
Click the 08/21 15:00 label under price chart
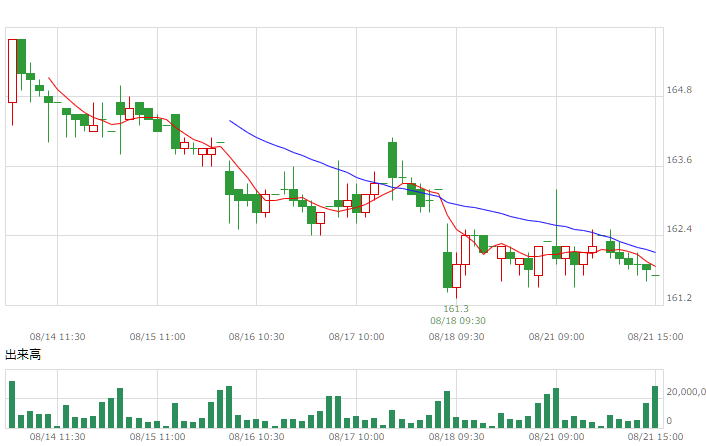655,337
